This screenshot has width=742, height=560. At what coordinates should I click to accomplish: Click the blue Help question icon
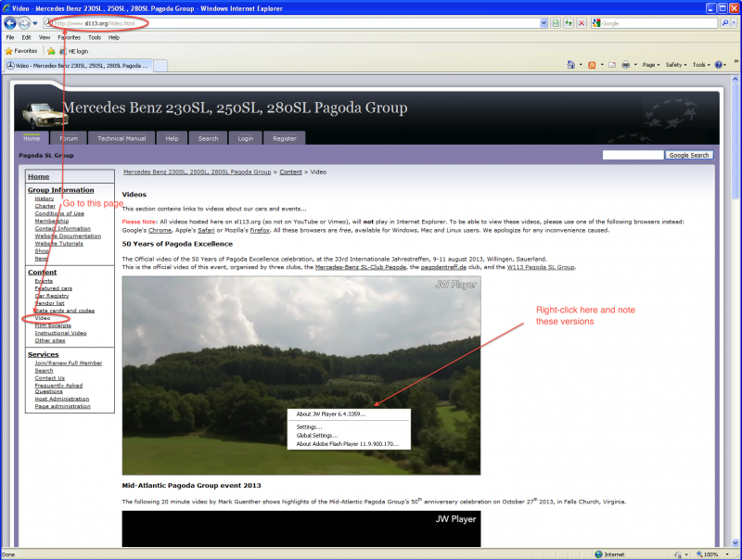(718, 65)
